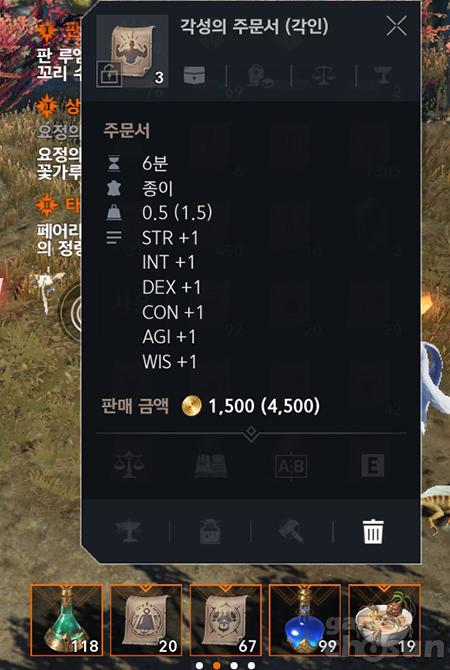The image size is (450, 670).
Task: Use the blue potion with 99 count
Action: [x=305, y=620]
